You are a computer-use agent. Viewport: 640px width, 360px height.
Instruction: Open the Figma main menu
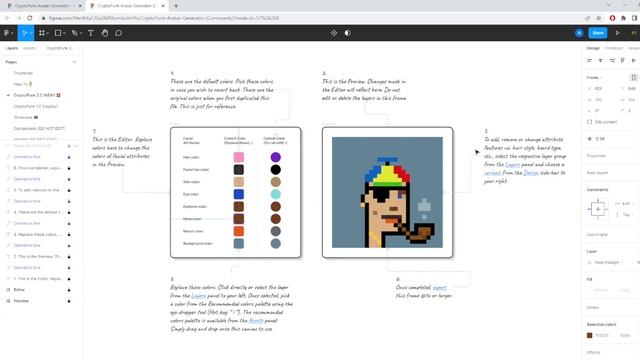tap(8, 33)
